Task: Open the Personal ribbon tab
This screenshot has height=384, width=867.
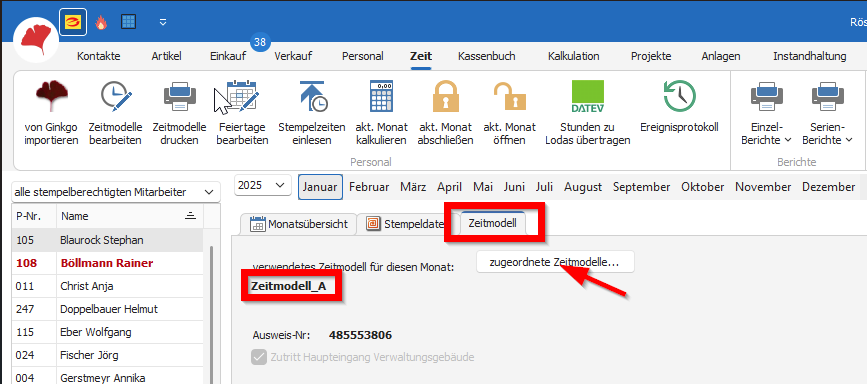Action: [x=363, y=56]
